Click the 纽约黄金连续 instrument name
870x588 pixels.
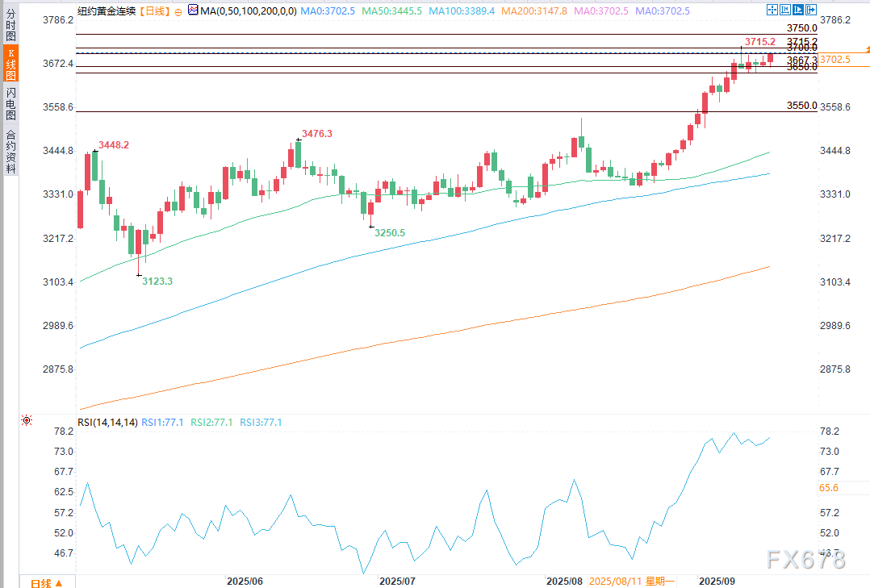107,11
